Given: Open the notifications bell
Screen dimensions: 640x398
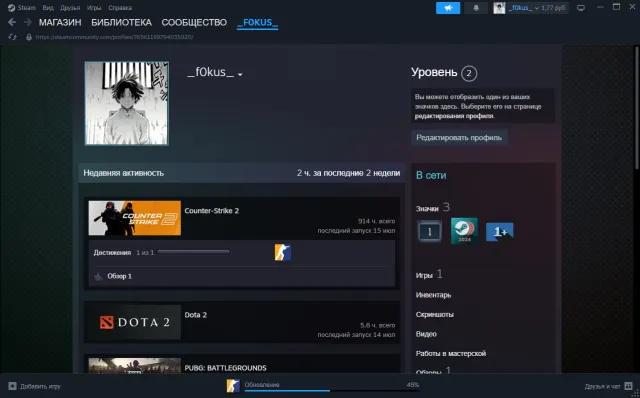Looking at the screenshot, I should pyautogui.click(x=476, y=8).
